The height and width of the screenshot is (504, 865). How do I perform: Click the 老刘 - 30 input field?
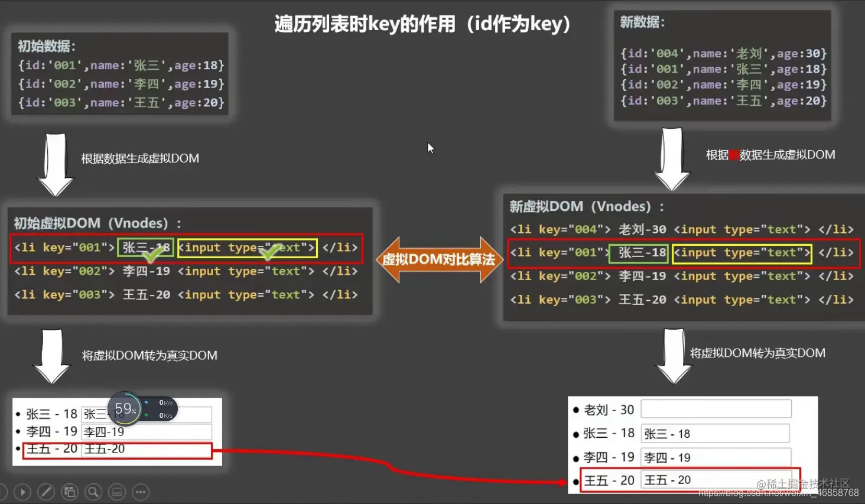pyautogui.click(x=716, y=408)
